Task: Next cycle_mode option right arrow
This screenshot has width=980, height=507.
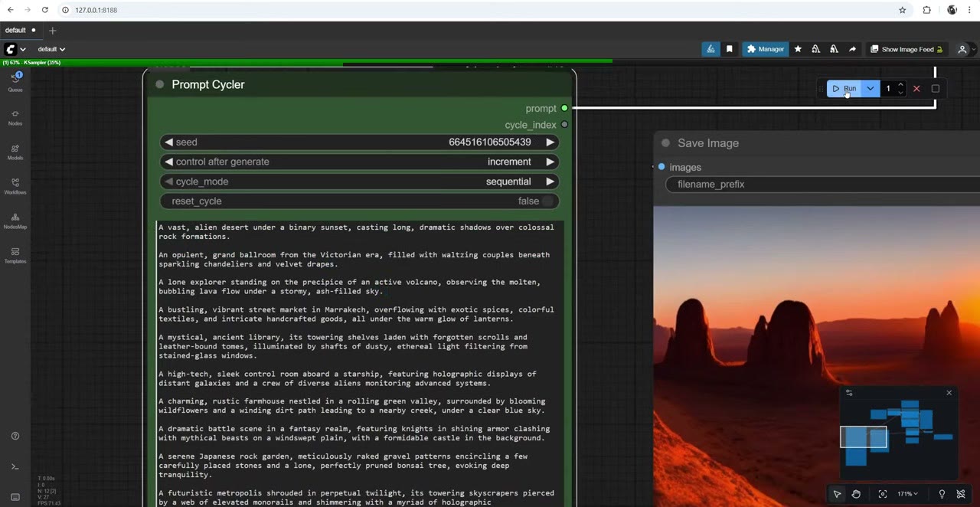Action: pos(550,182)
